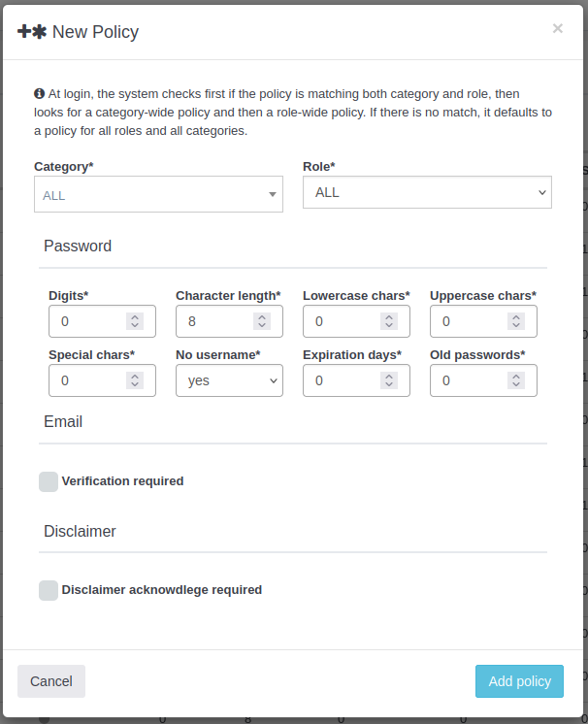Close the New Policy dialog with X
This screenshot has width=588, height=724.
point(558,28)
